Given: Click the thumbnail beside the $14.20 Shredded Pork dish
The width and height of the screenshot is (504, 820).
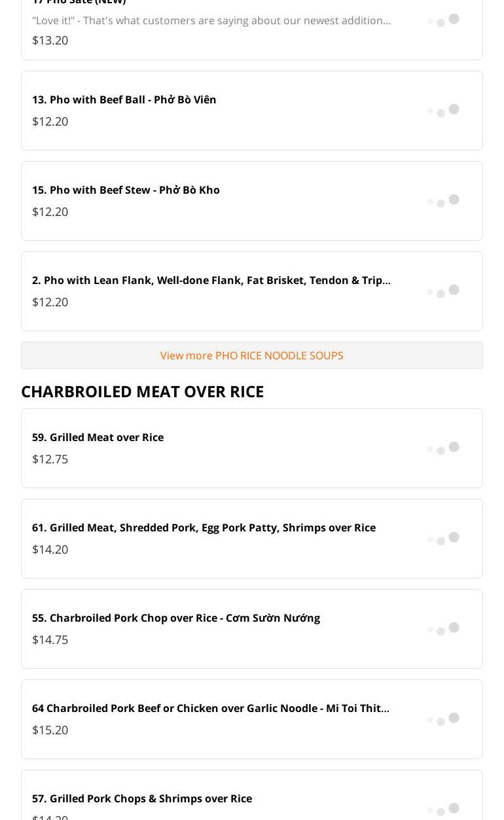Looking at the screenshot, I should point(443,539).
